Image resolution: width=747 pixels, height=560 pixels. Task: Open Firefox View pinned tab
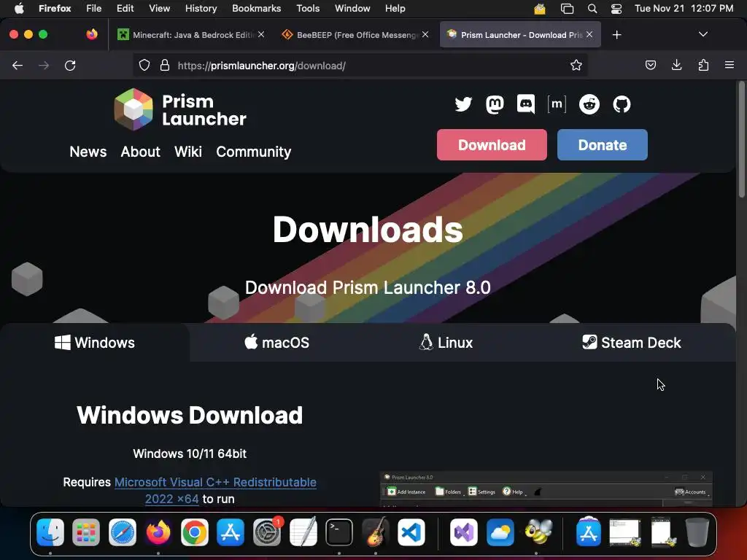click(91, 34)
